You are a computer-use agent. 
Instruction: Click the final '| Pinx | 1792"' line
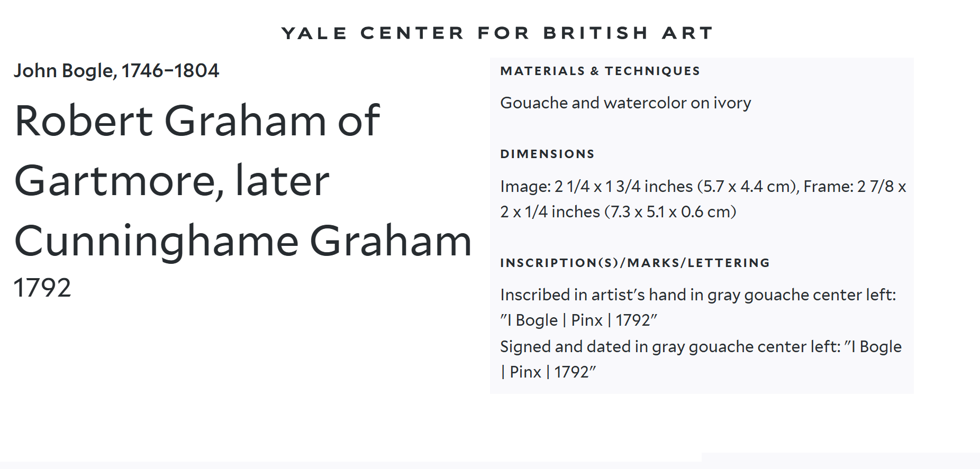tap(548, 372)
